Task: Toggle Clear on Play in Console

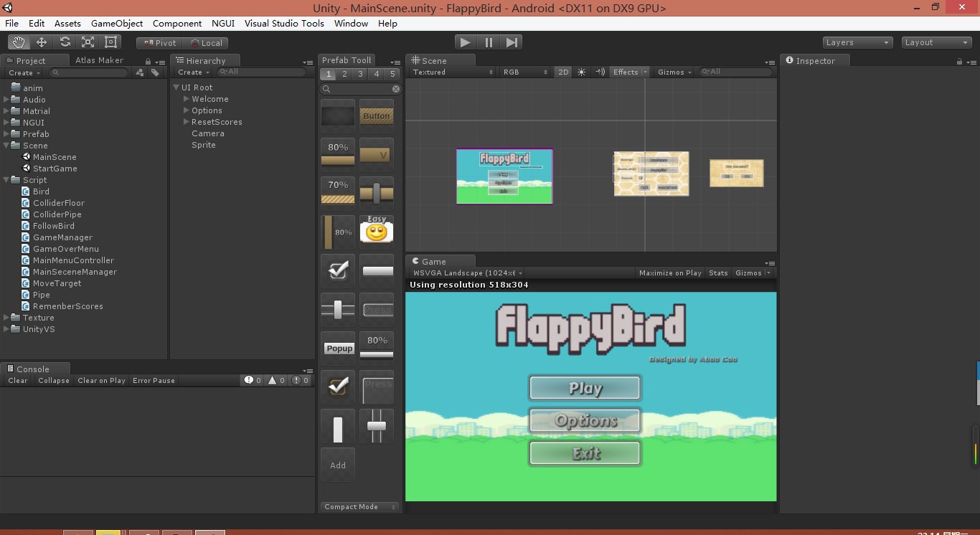Action: 101,380
